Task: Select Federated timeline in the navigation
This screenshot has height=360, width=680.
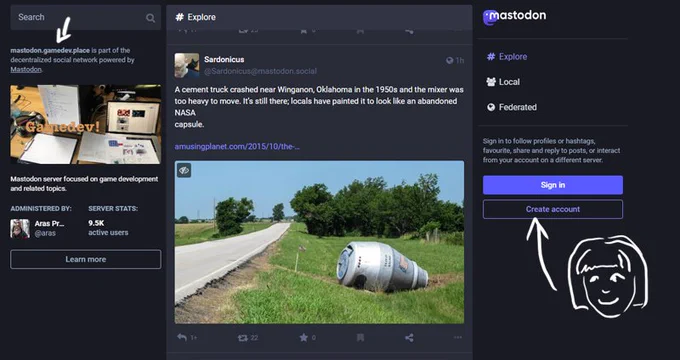Action: pyautogui.click(x=512, y=107)
